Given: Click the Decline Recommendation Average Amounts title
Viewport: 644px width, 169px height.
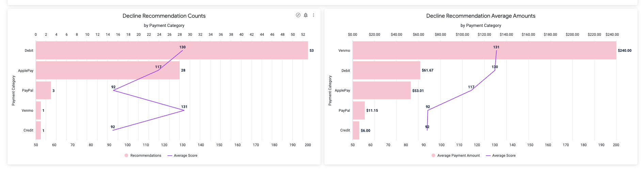Looking at the screenshot, I should (x=481, y=16).
